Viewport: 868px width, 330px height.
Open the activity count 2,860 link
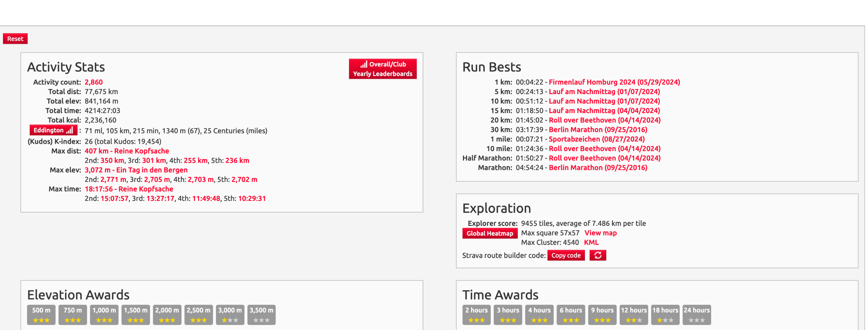pos(94,82)
